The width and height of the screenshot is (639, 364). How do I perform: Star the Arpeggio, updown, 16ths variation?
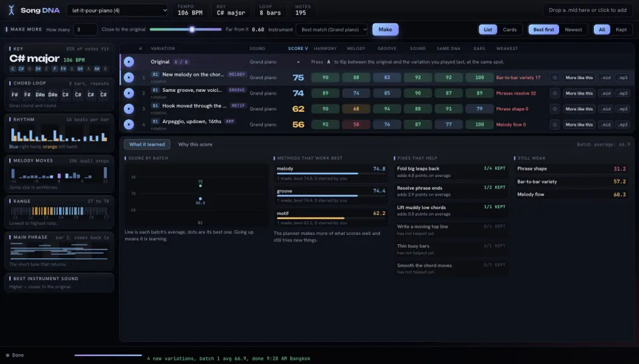coord(554,124)
